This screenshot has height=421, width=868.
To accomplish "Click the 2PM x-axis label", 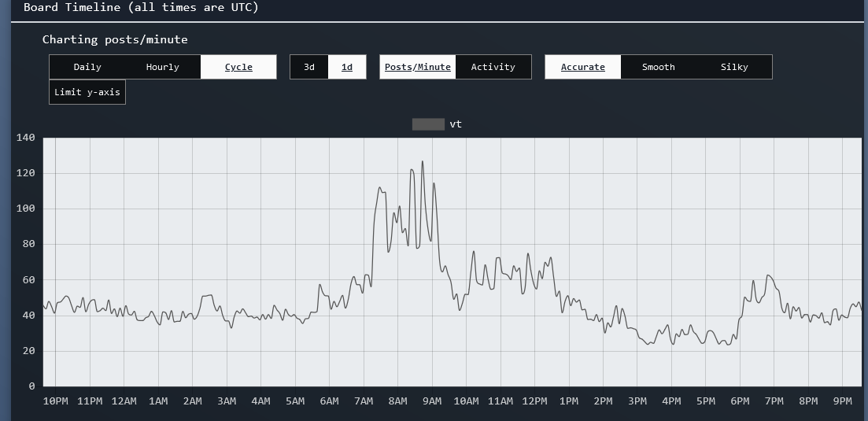I will coord(603,401).
